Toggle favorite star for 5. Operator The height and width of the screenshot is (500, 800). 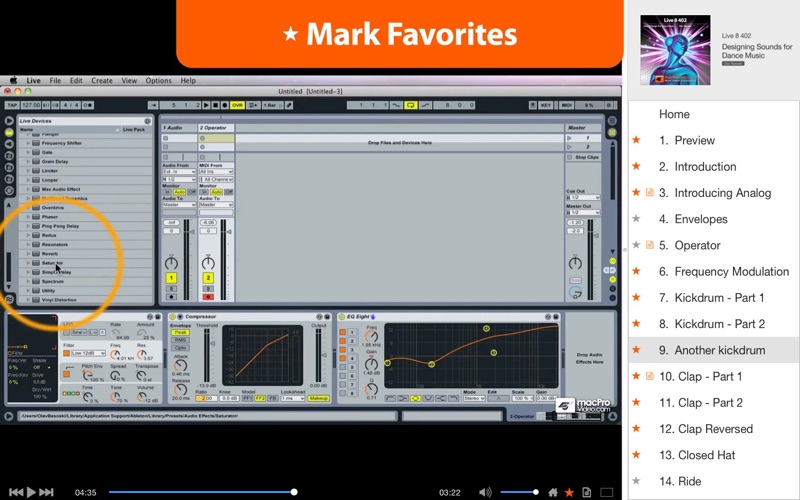(636, 245)
